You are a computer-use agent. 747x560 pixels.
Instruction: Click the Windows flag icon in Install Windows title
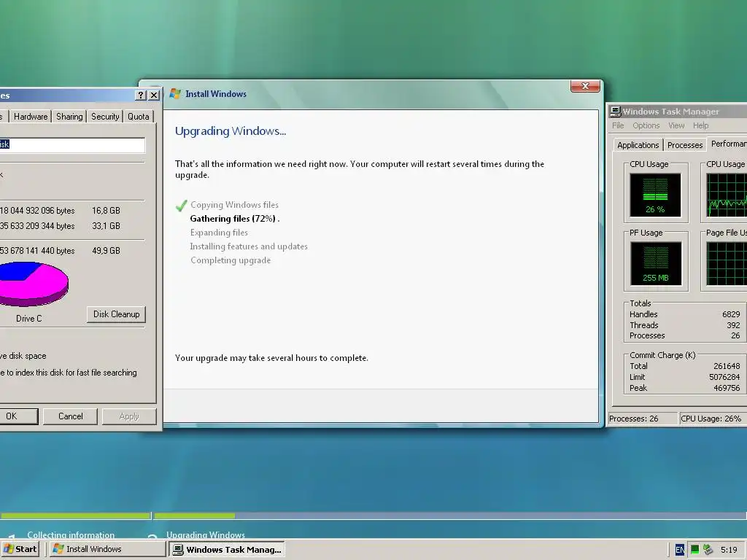tap(175, 94)
